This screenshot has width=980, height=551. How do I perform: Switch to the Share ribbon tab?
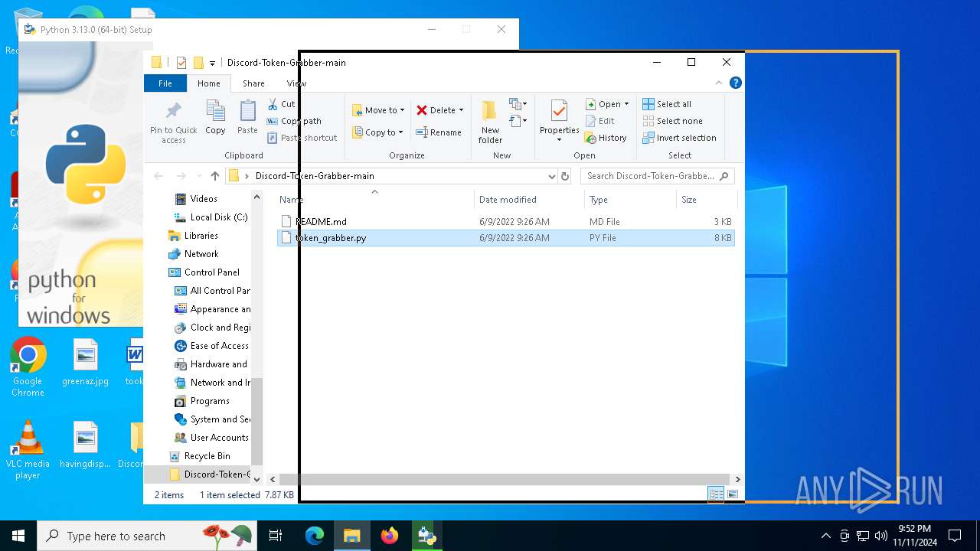253,83
